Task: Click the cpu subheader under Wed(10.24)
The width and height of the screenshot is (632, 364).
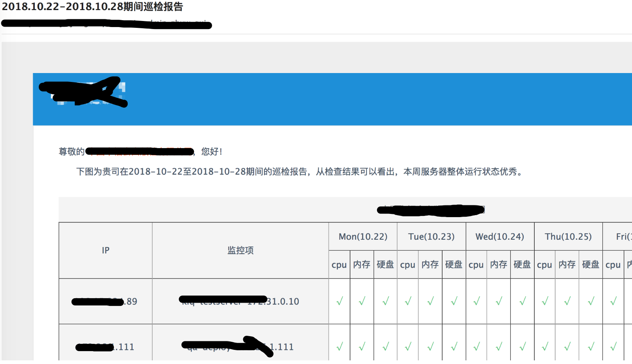Action: click(476, 265)
